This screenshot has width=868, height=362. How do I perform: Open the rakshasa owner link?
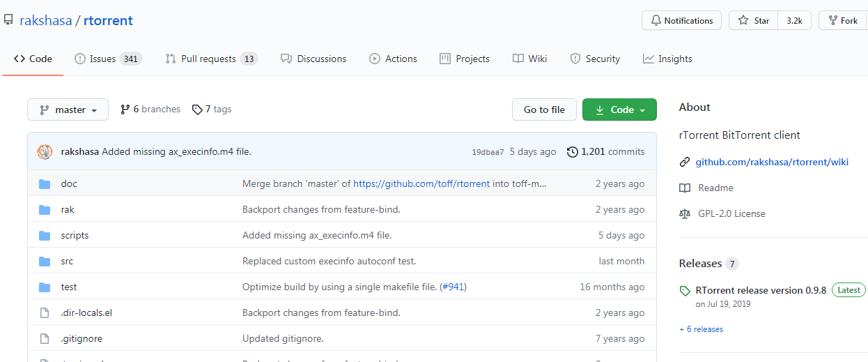45,20
